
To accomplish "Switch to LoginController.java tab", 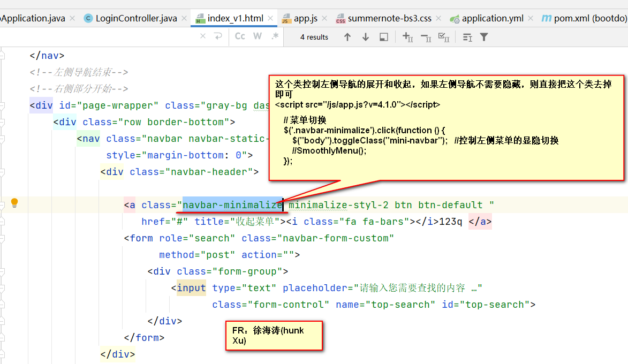I will tap(136, 18).
